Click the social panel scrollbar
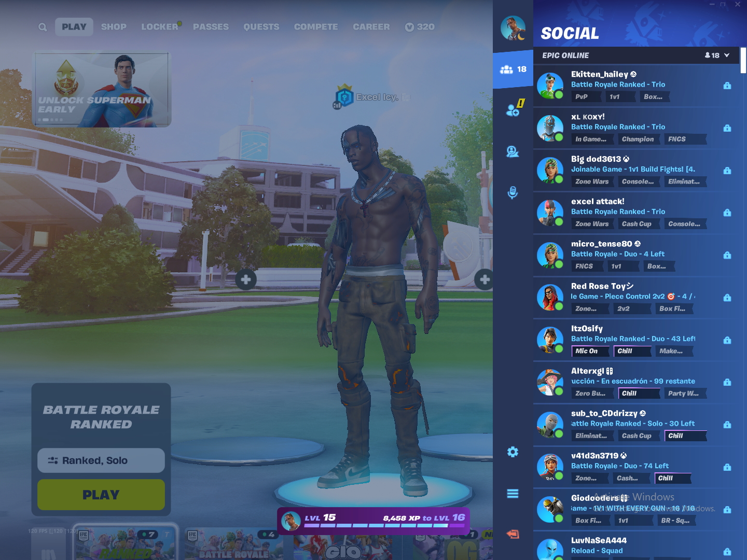 (743, 60)
